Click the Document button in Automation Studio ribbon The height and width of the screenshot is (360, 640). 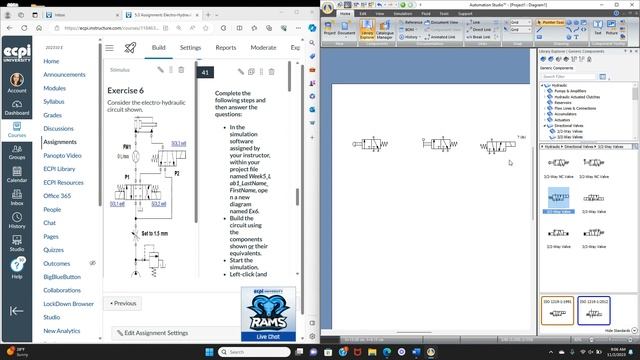pyautogui.click(x=346, y=29)
